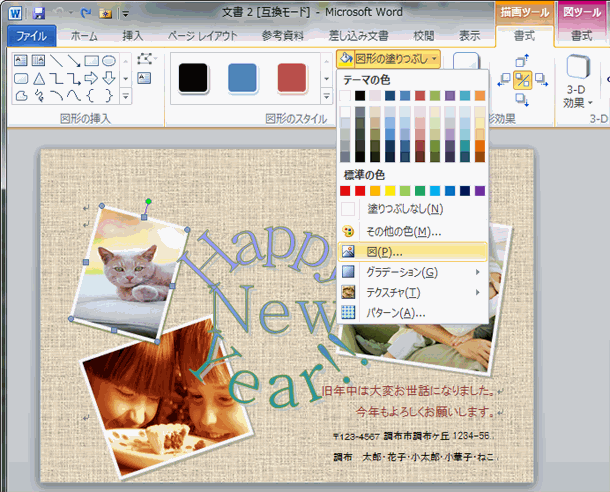Viewport: 610px width, 492px height.
Task: Select the elbow arrow connector shape
Action: click(x=74, y=79)
